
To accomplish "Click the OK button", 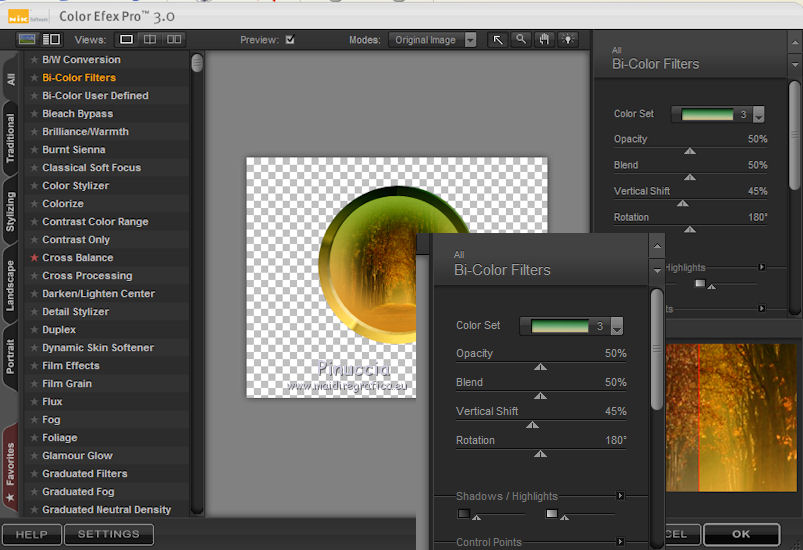I will click(x=741, y=534).
